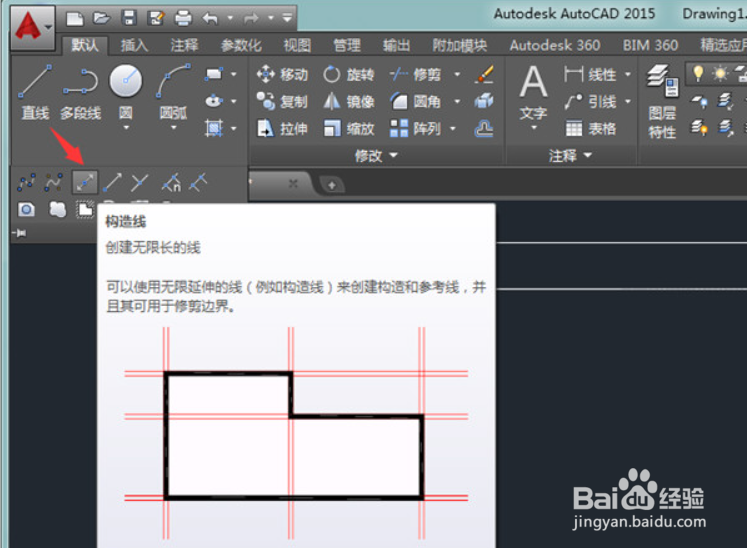747x548 pixels.
Task: Click the revision cloud tool icon
Action: [x=57, y=209]
